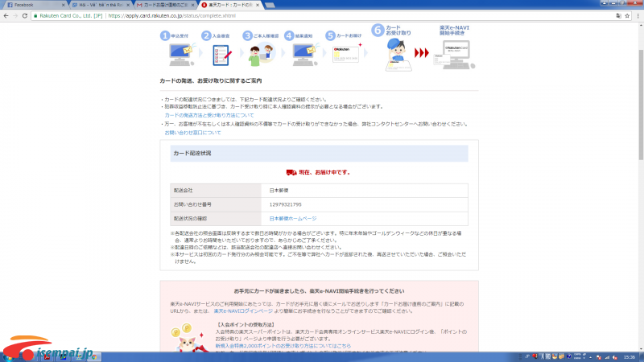Screen dimensions: 644x362
Task: Open the Chrome menu button
Action: [x=638, y=15]
